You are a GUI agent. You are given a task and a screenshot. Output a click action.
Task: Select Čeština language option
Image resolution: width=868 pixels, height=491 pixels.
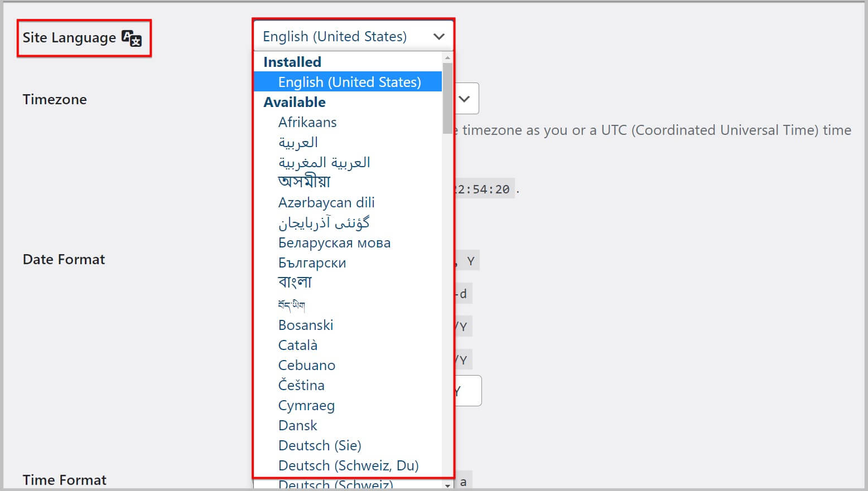(301, 385)
